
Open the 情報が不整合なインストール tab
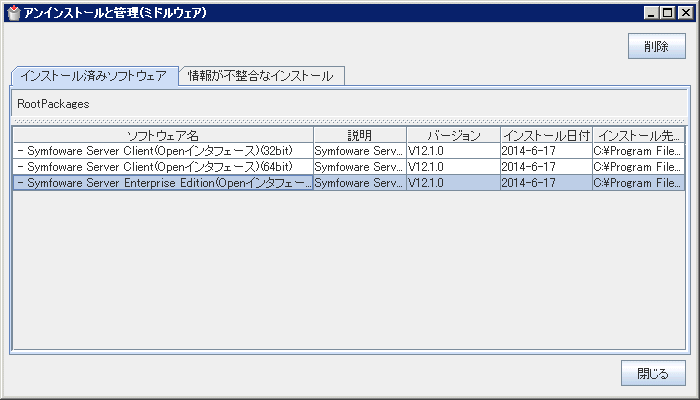click(x=261, y=76)
